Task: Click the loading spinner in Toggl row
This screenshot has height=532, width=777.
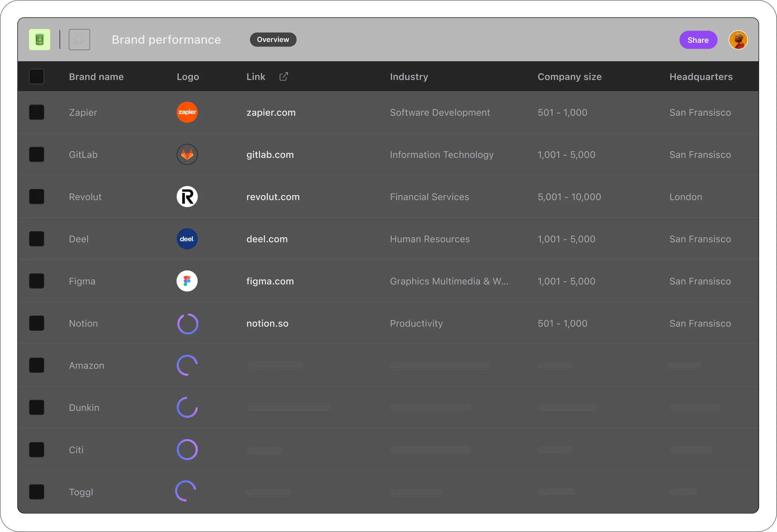Action: [x=186, y=491]
